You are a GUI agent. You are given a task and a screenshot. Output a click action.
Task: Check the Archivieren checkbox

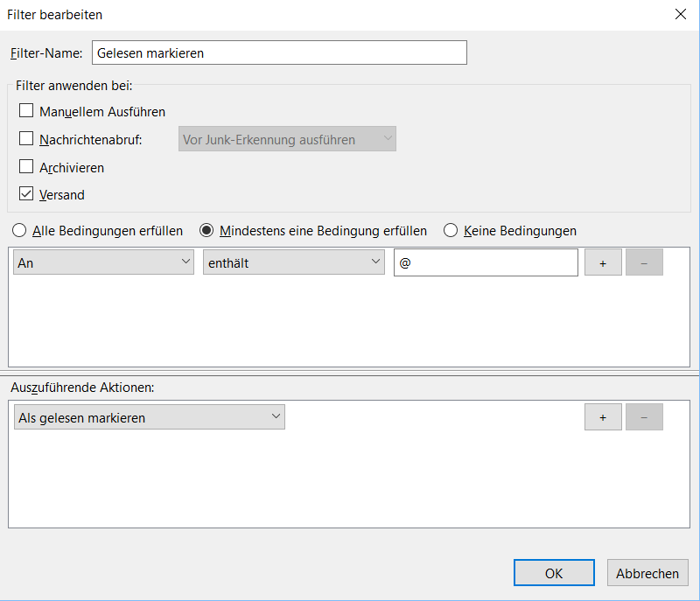(26, 167)
